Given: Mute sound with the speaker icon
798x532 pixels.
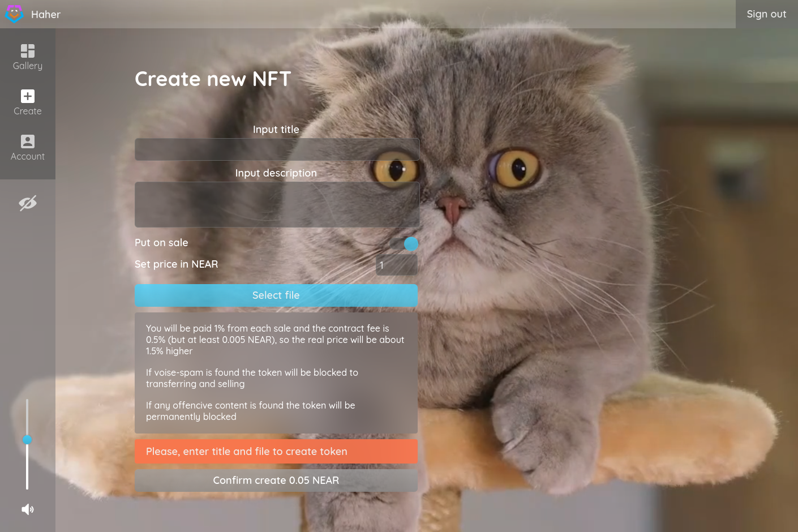Looking at the screenshot, I should pyautogui.click(x=28, y=509).
